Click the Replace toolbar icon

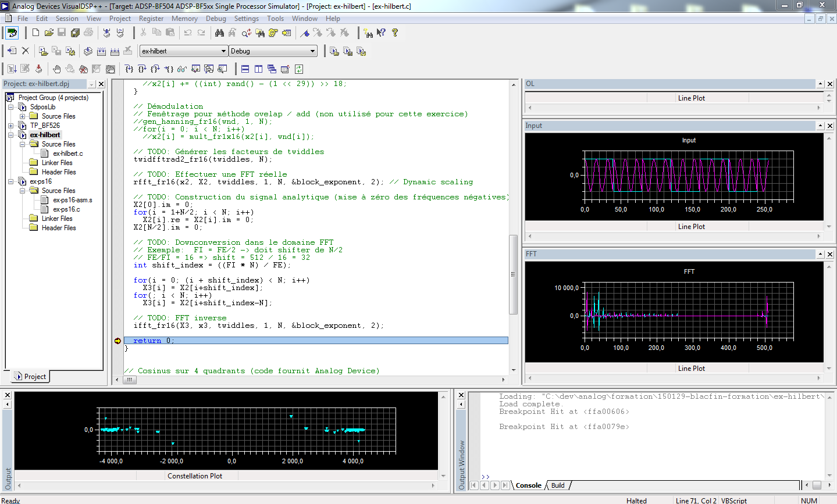tap(247, 33)
